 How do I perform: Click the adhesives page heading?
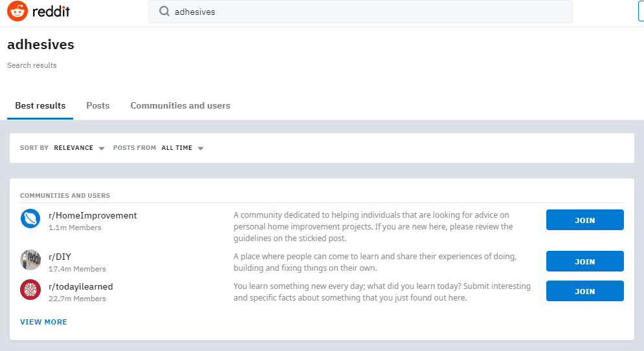click(x=41, y=45)
